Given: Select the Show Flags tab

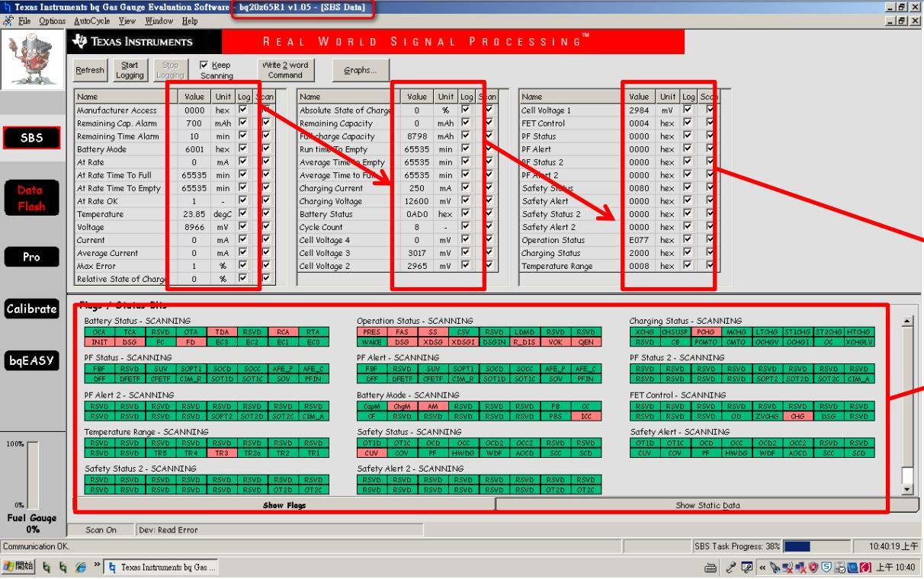Looking at the screenshot, I should [284, 505].
